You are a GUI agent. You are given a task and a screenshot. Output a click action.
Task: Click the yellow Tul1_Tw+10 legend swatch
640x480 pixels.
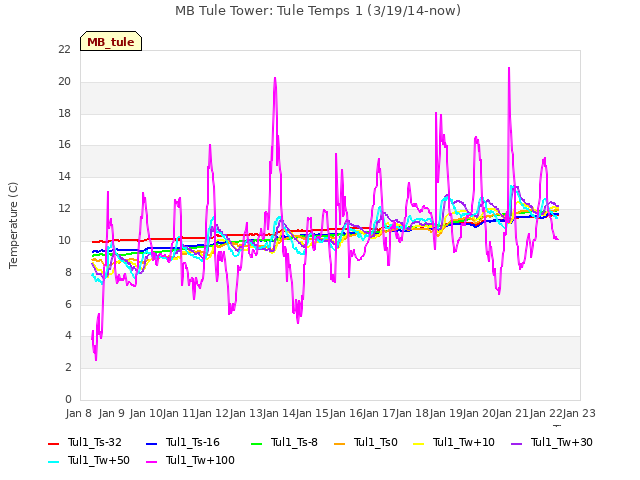[x=419, y=443]
